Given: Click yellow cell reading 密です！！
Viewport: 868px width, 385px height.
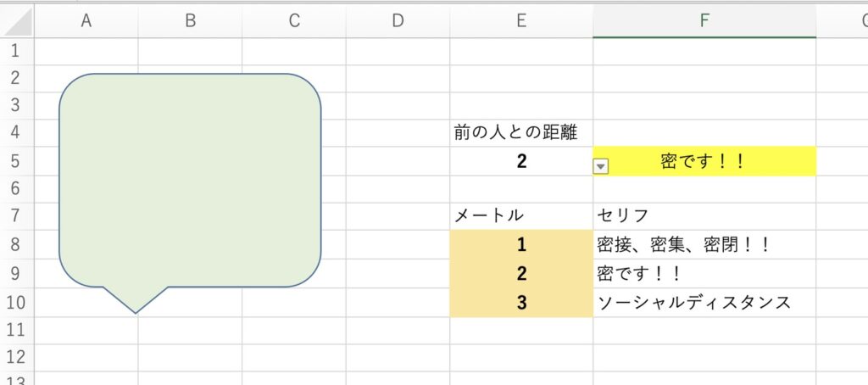Looking at the screenshot, I should pos(704,161).
